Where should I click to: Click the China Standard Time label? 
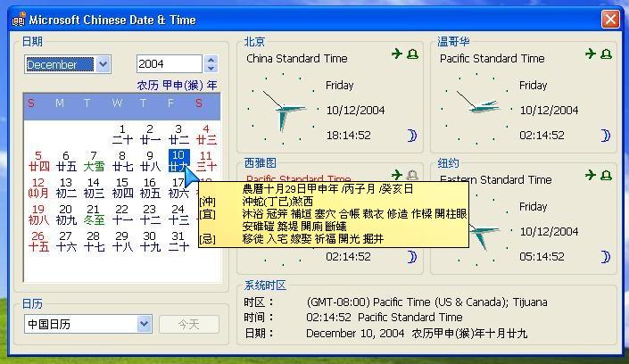point(297,59)
